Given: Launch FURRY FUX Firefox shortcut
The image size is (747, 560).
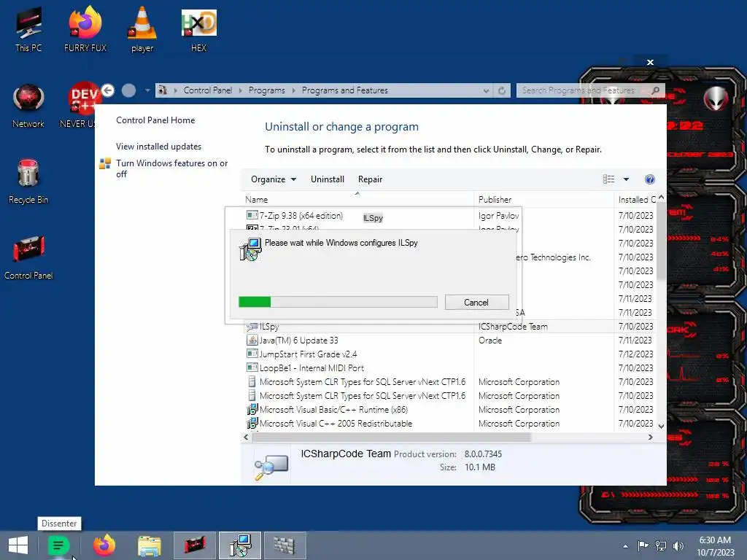Looking at the screenshot, I should coord(85,29).
